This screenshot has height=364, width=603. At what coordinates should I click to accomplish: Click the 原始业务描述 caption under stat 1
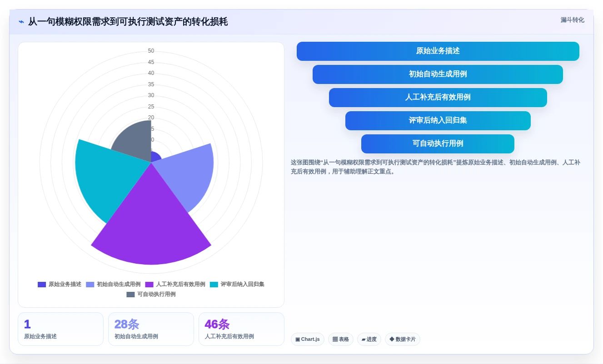click(x=40, y=337)
